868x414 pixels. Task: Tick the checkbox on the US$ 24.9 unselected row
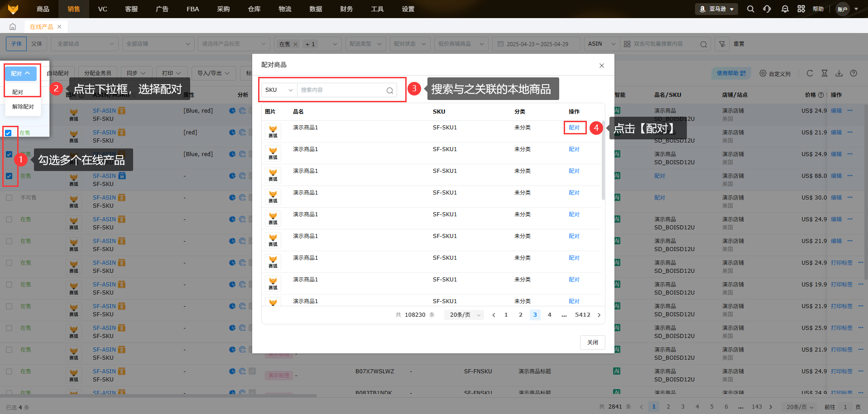click(9, 219)
